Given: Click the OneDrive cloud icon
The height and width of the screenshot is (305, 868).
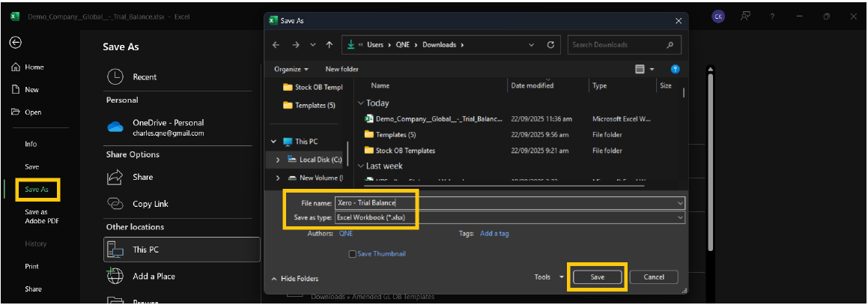Looking at the screenshot, I should click(x=115, y=127).
